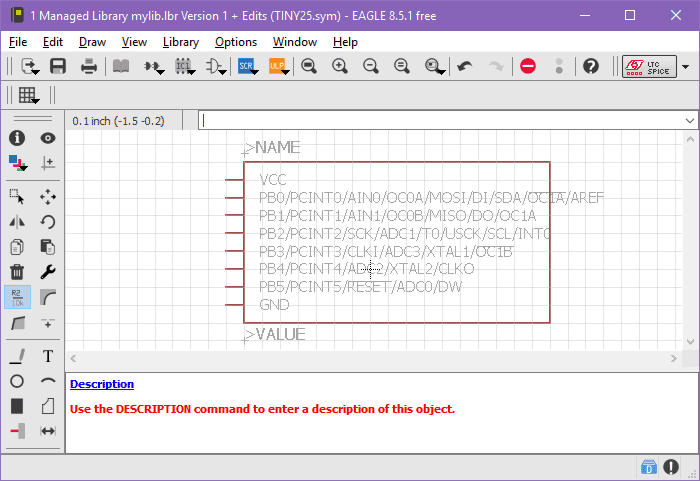Click the Run ULP button
The width and height of the screenshot is (700, 481).
277,66
